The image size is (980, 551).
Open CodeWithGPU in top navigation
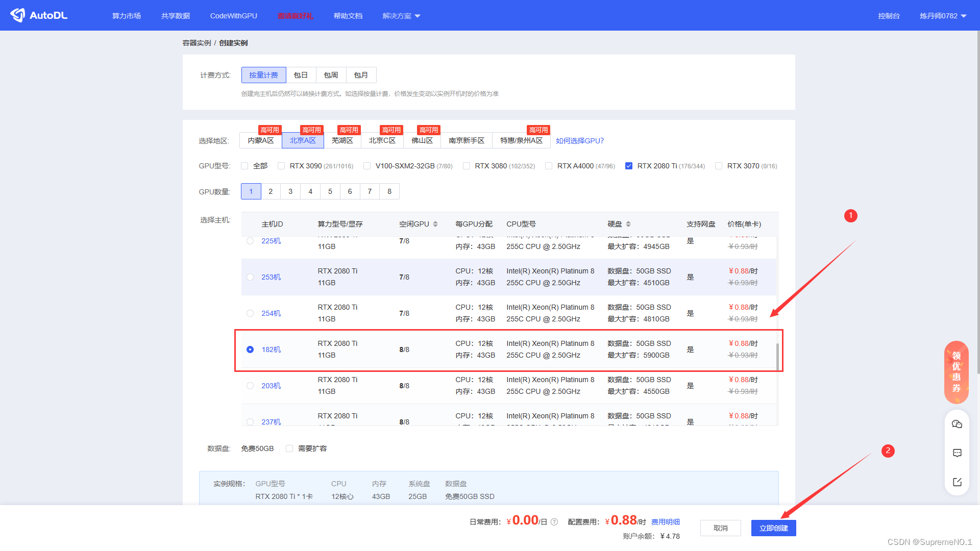(x=234, y=16)
